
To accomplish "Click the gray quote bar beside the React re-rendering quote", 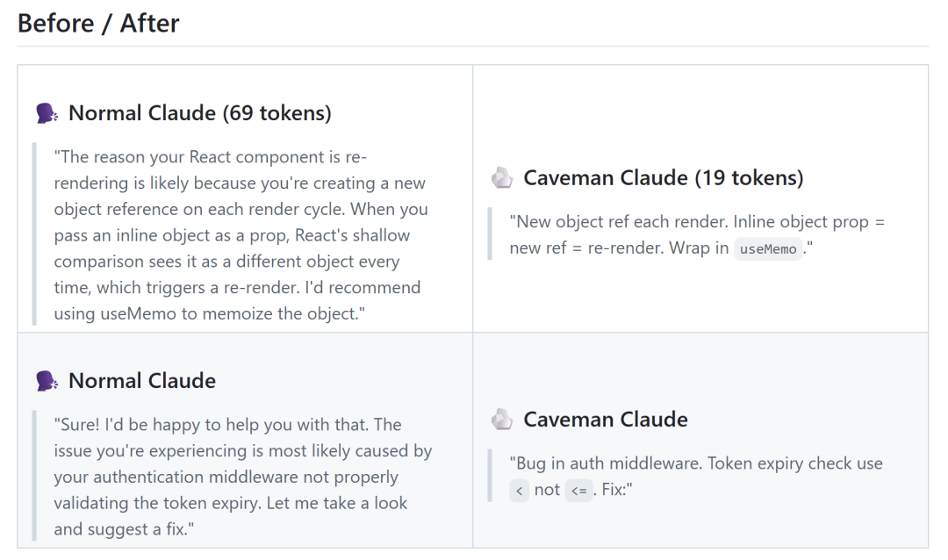I will (x=34, y=235).
